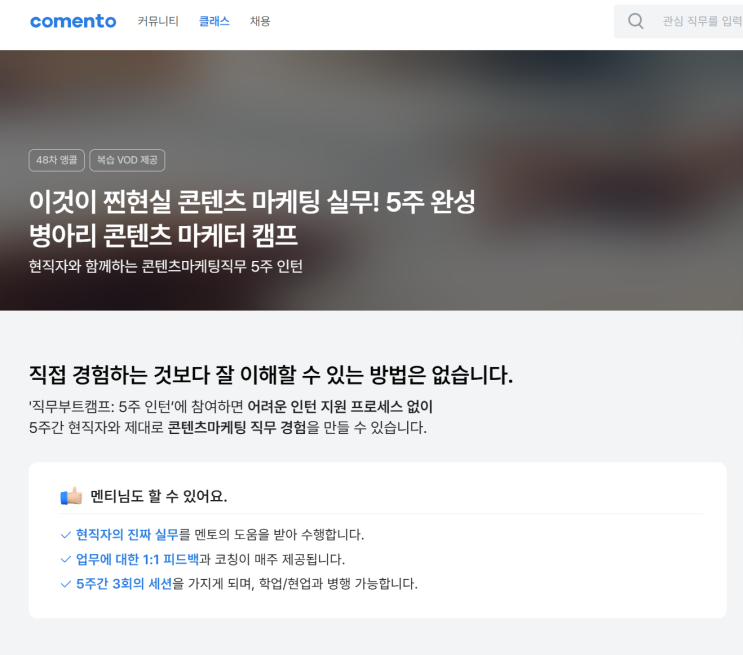Click checkmark beside 업무에 대한 1:1 피드백
Screen dimensions: 743x655
66,559
